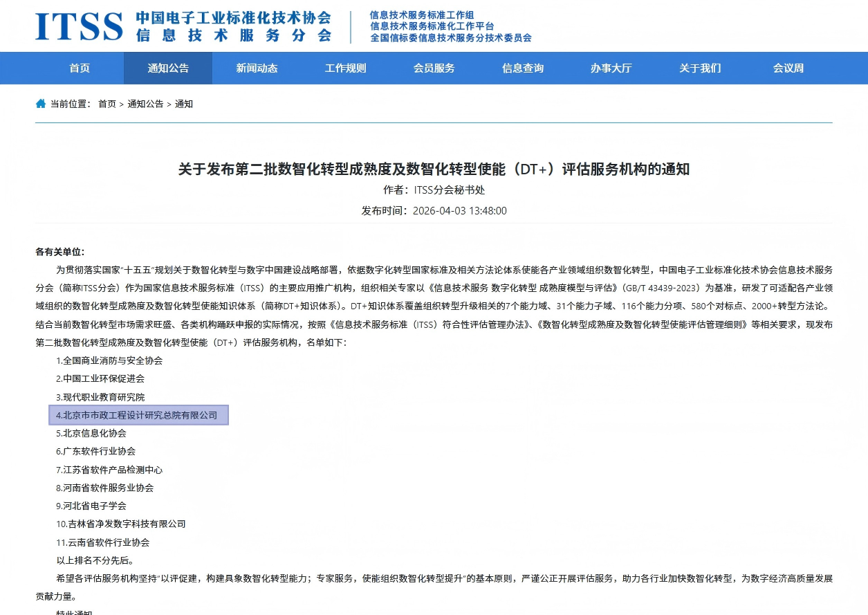Open the 首页 navigation menu item
868x615 pixels.
click(79, 68)
